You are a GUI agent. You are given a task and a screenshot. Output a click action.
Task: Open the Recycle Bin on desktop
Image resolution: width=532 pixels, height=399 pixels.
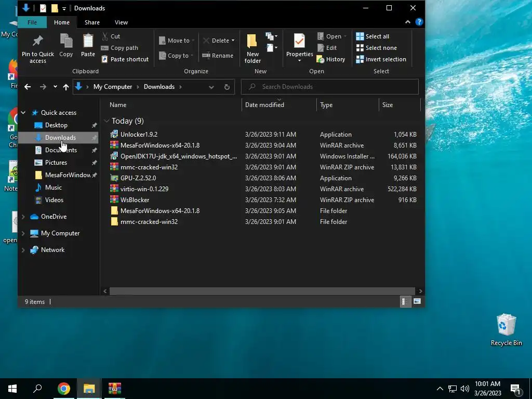coord(506,330)
